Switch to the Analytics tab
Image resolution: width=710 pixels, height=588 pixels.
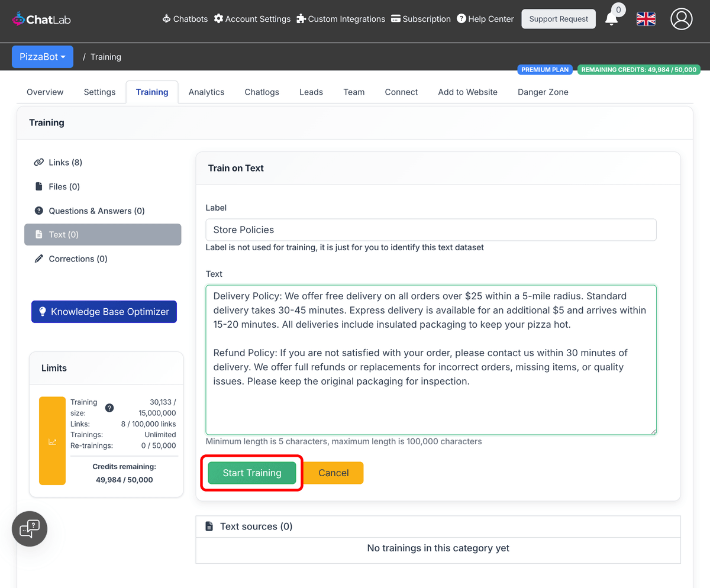point(206,92)
